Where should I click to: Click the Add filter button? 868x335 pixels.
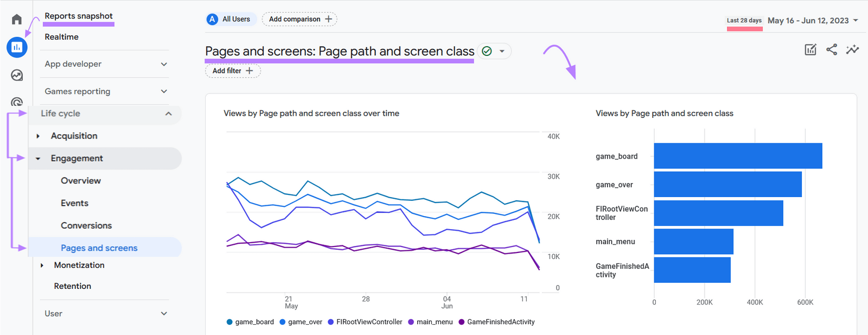[233, 71]
